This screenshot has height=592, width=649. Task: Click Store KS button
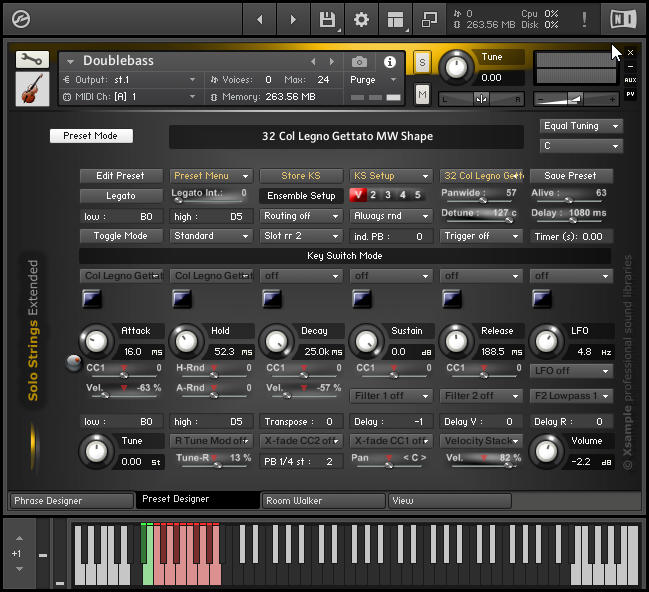click(301, 176)
